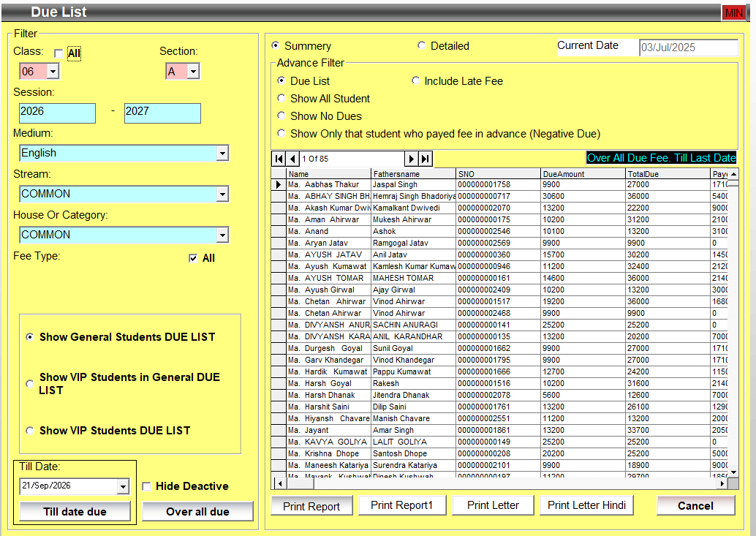This screenshot has height=536, width=756.
Task: Enable the Hide Deactive checkbox
Action: pyautogui.click(x=146, y=486)
